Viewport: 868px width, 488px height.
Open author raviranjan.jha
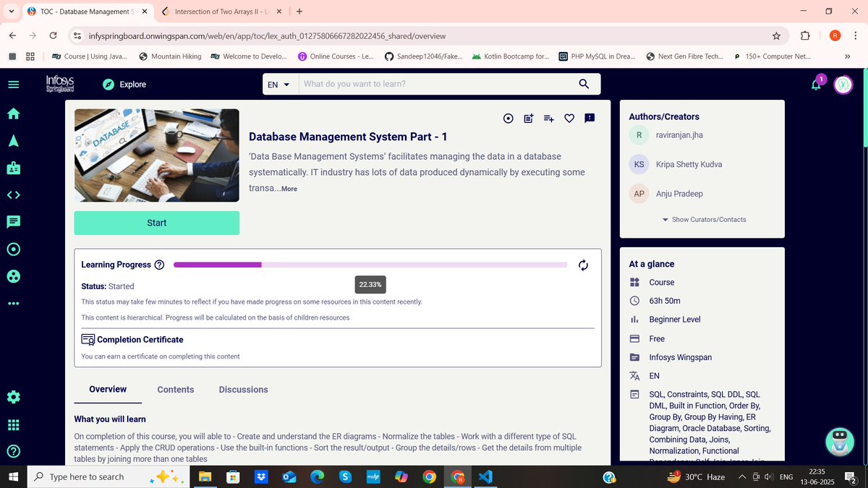tap(678, 135)
